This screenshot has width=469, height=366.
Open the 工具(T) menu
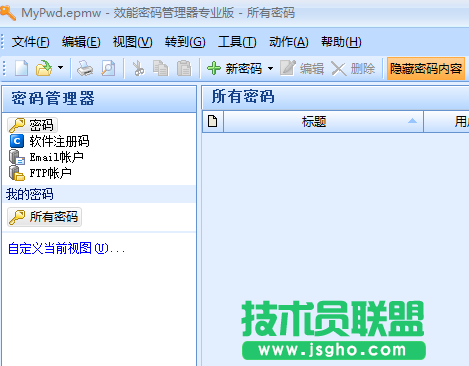(x=237, y=42)
